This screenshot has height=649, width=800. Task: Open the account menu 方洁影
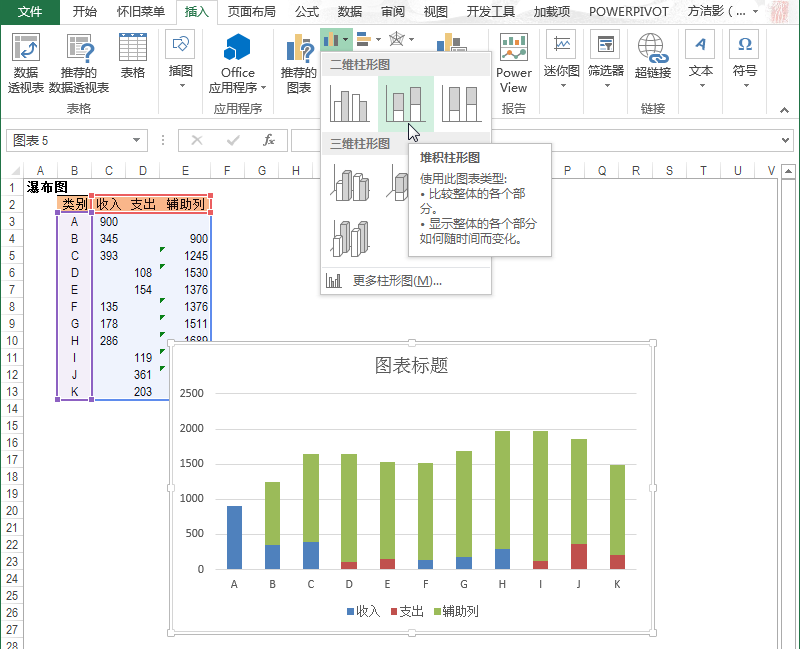[x=722, y=11]
